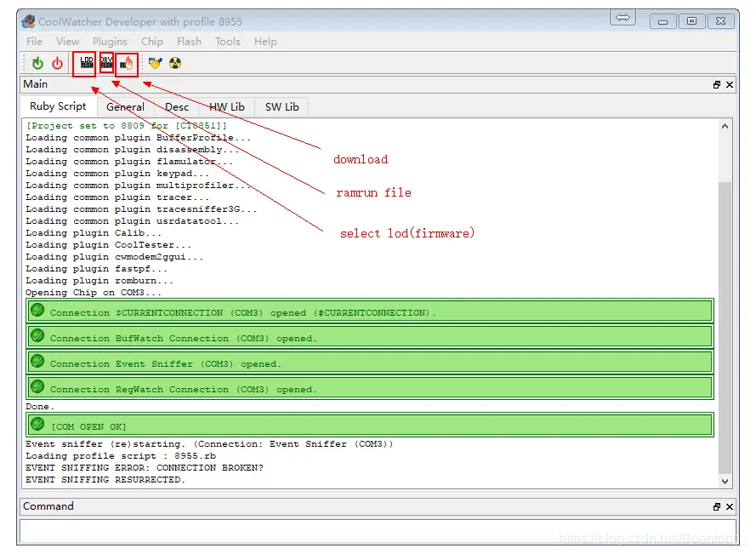This screenshot has width=756, height=554.
Task: Click the green power-on toolbar icon
Action: tap(37, 63)
